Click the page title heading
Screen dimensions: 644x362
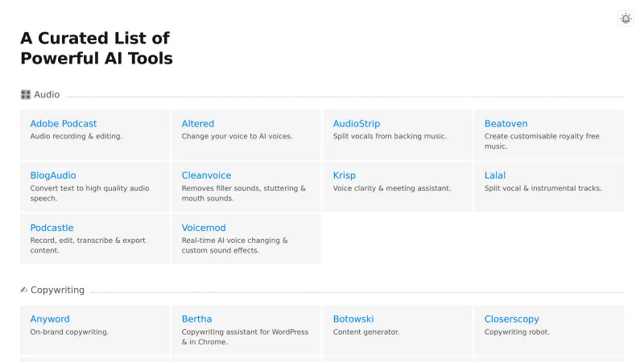97,48
